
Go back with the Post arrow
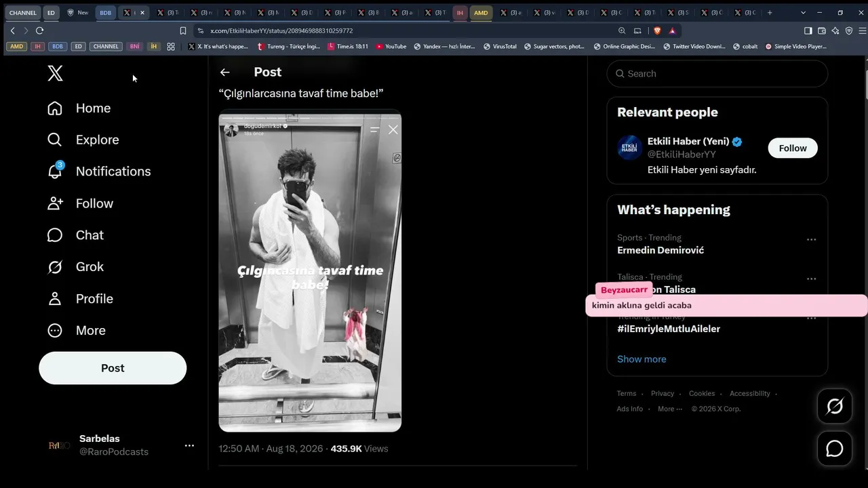[x=225, y=73]
